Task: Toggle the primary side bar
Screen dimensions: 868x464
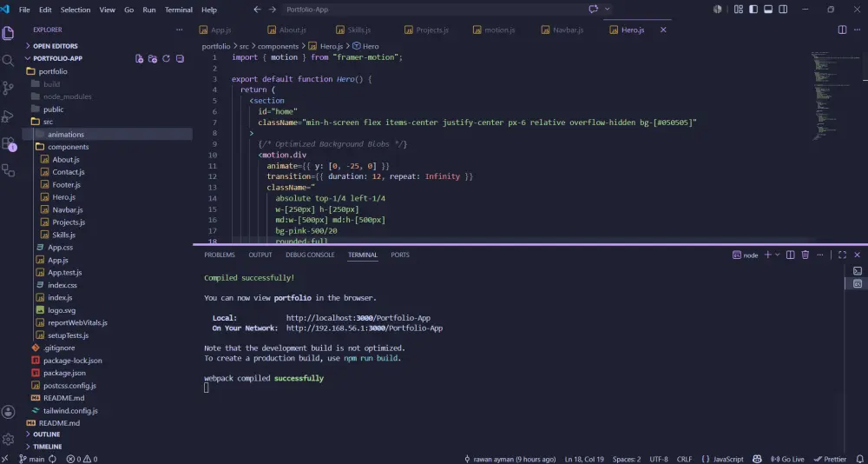Action: point(753,10)
